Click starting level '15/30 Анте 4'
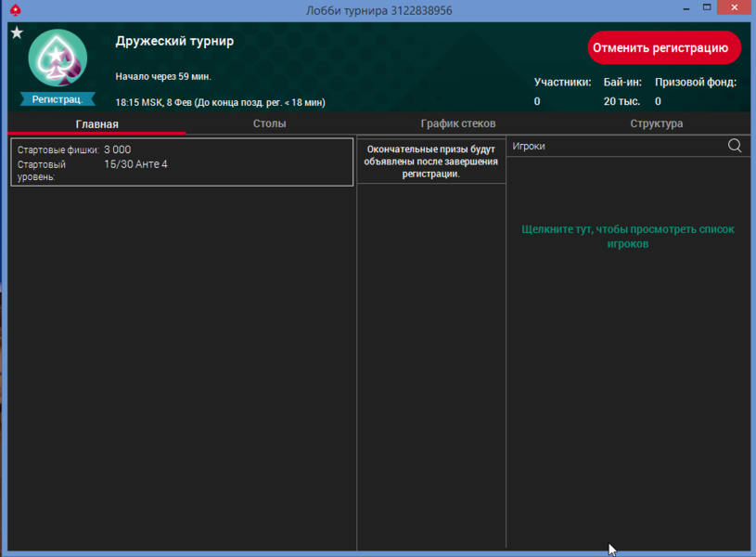756x557 pixels. click(135, 164)
